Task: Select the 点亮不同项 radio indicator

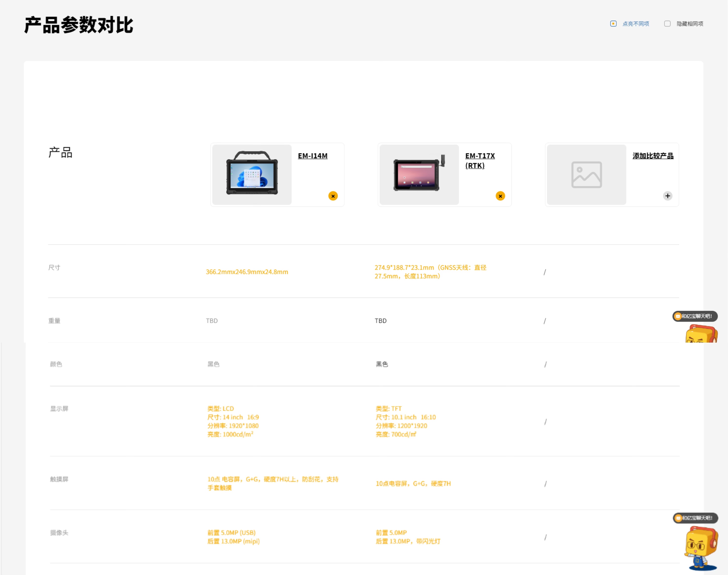Action: pyautogui.click(x=613, y=23)
